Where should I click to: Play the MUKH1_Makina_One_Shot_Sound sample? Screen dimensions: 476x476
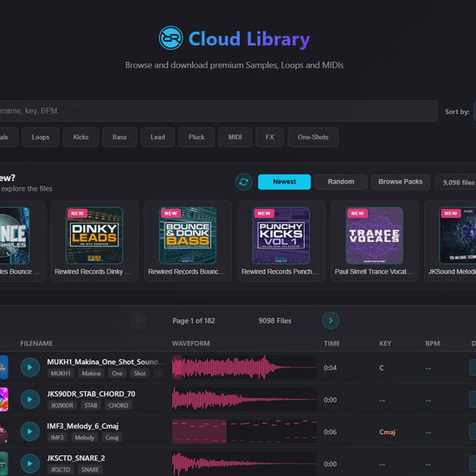pos(30,367)
